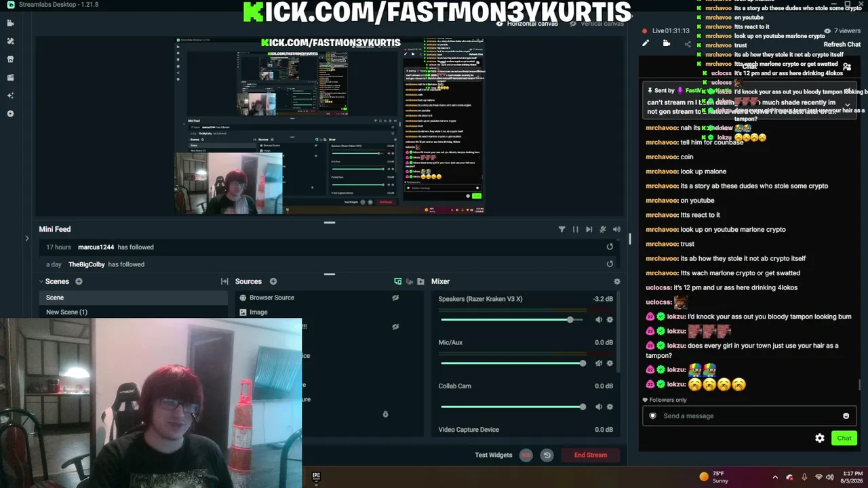Adjust the Mic/Aux volume slider
This screenshot has width=868, height=488.
[513, 363]
